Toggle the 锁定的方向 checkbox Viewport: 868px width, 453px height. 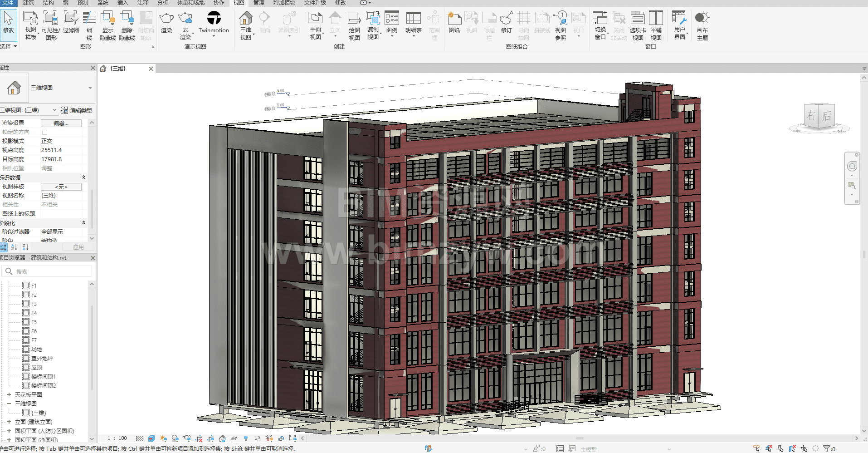coord(44,132)
